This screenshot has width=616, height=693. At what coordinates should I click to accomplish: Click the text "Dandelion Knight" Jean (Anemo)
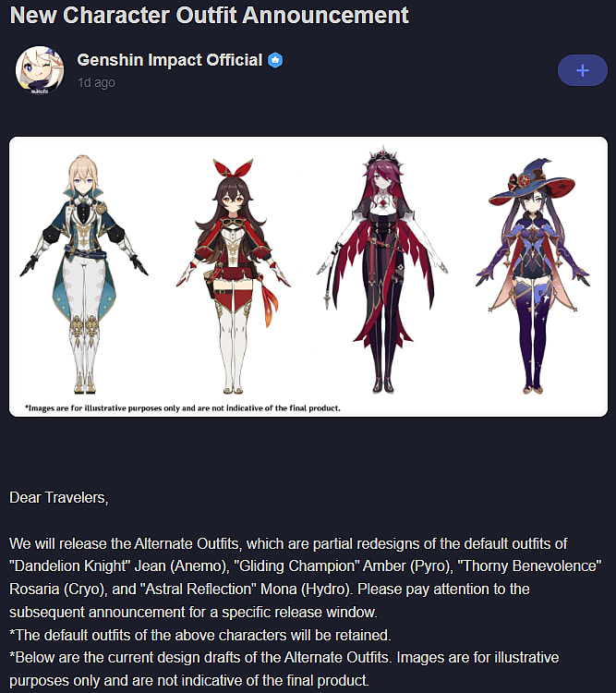point(119,566)
